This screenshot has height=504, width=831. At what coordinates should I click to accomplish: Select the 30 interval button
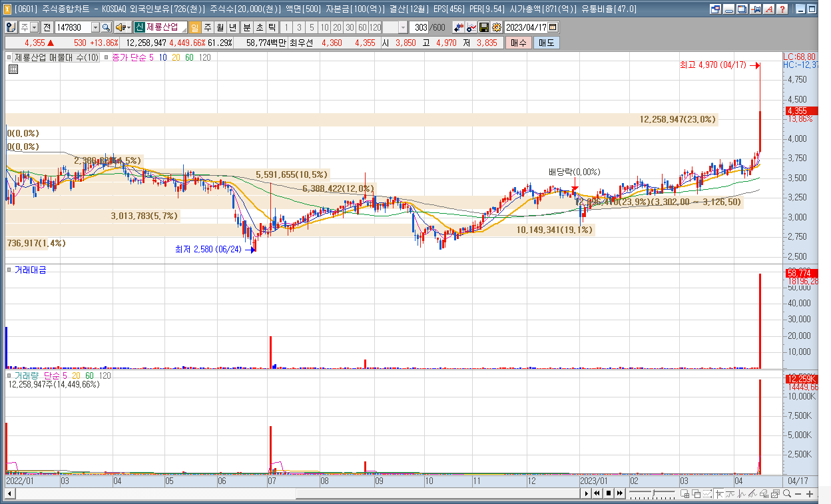coord(349,27)
